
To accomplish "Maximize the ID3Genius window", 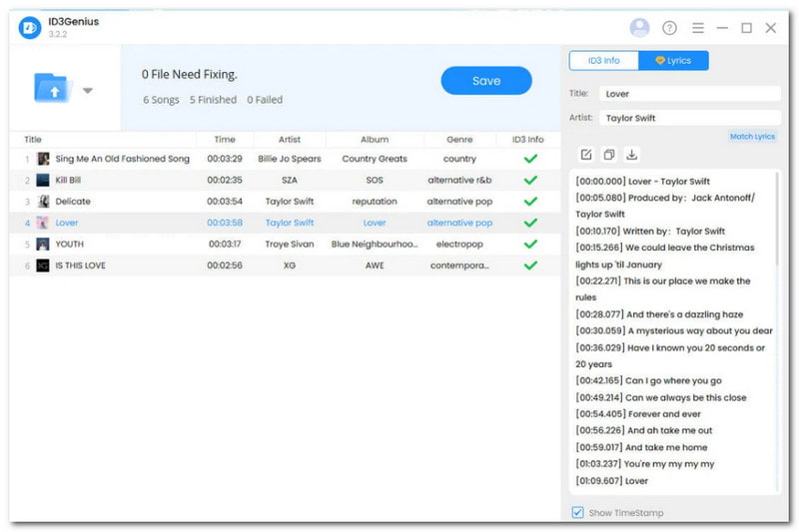I will click(x=746, y=28).
